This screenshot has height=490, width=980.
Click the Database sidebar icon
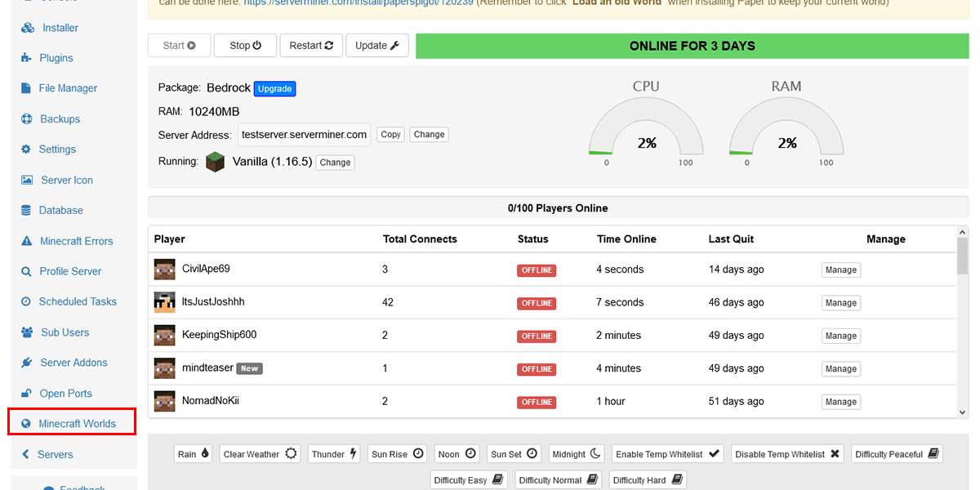tap(27, 211)
